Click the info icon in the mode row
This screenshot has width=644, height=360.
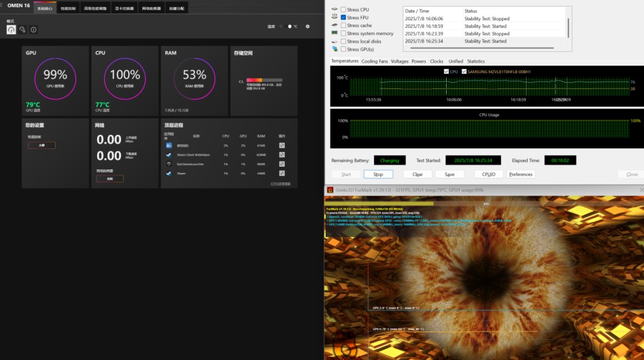(x=33, y=29)
